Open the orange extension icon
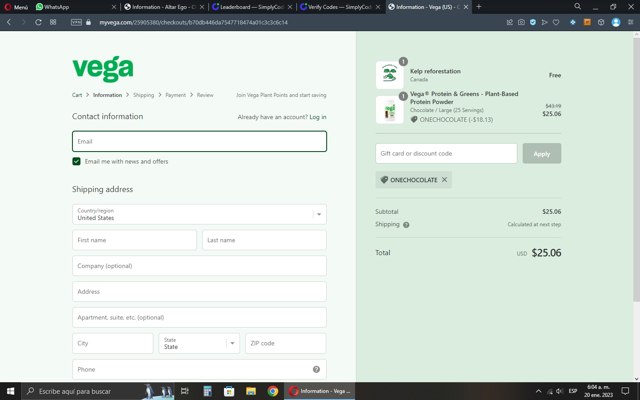 pos(587,22)
